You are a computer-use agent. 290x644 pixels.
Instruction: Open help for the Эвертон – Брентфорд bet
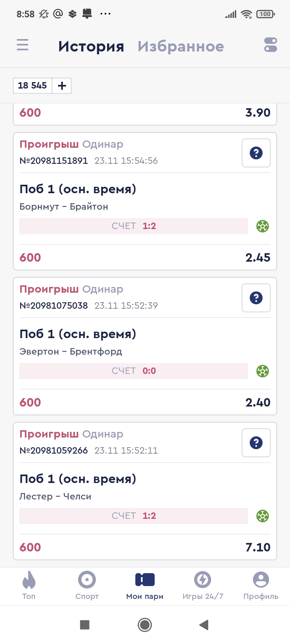click(x=256, y=298)
